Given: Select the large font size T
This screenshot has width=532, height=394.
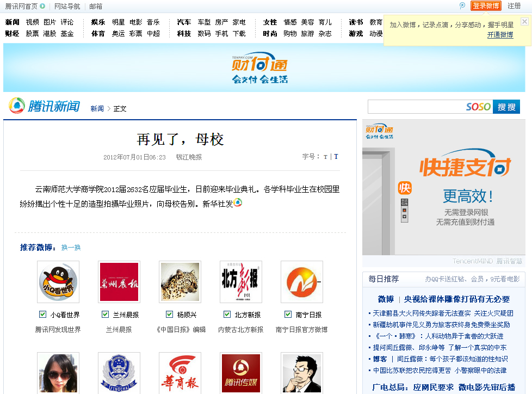Looking at the screenshot, I should (x=336, y=156).
